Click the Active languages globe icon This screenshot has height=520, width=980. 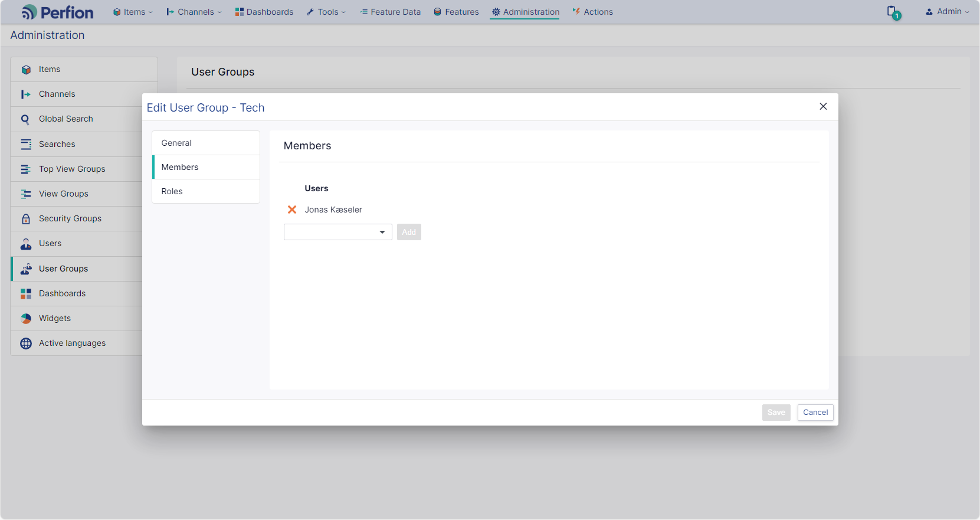point(26,344)
